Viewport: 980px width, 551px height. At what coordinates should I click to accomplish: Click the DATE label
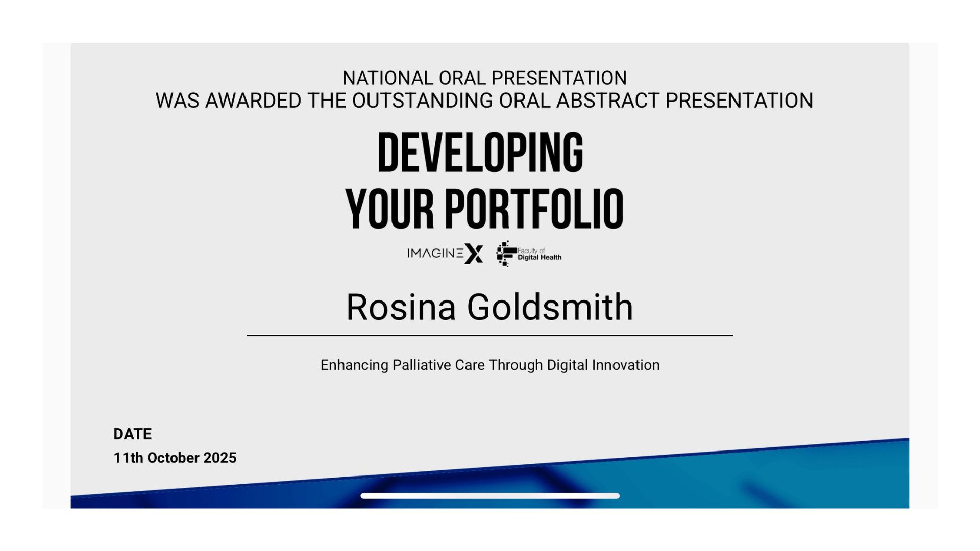click(132, 434)
